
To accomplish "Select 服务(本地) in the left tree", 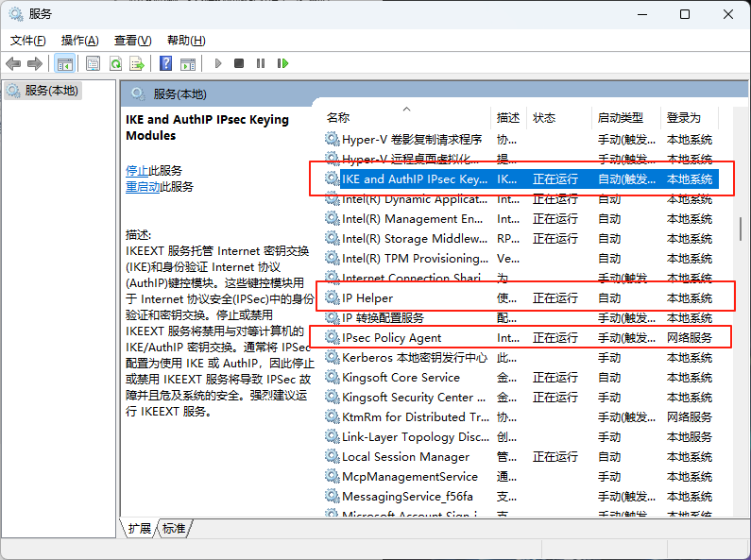I will [x=52, y=91].
